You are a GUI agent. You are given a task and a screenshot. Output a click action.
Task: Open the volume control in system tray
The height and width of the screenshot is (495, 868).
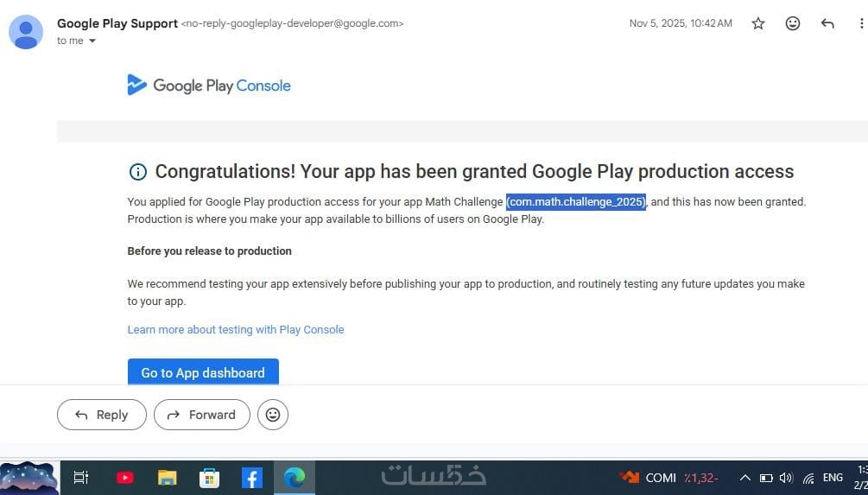click(x=786, y=478)
